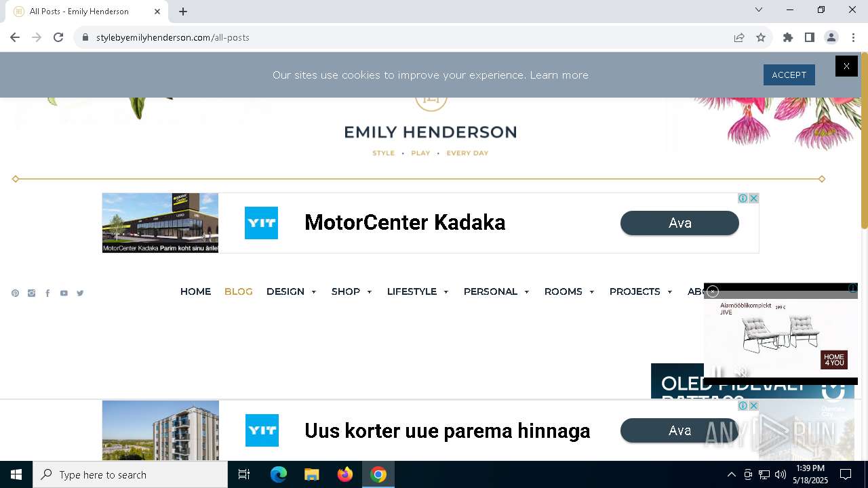Launch Microsoft Edge from taskbar

[x=279, y=474]
